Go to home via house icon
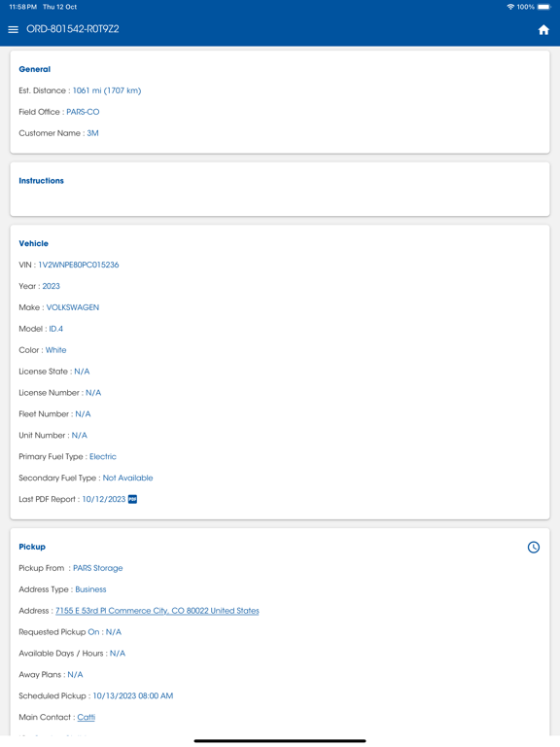The height and width of the screenshot is (747, 560). (543, 30)
